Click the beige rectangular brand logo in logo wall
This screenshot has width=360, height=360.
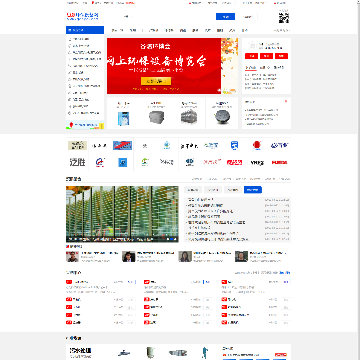point(77,145)
